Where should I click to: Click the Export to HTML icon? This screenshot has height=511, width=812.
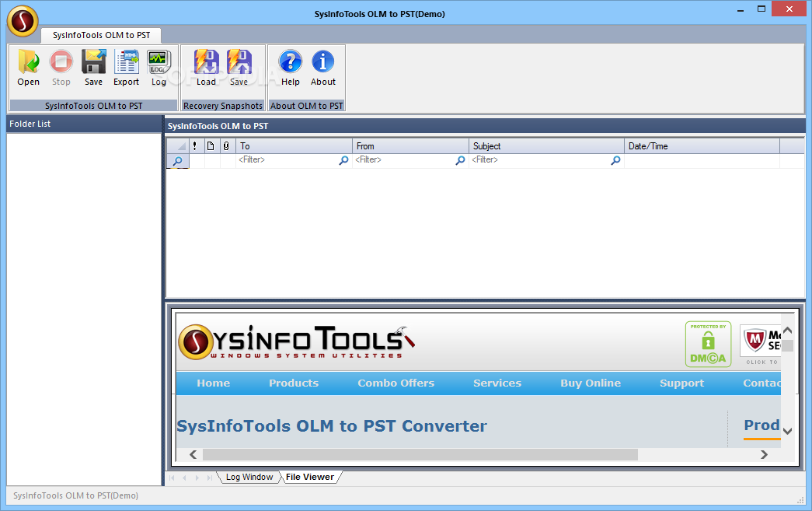tap(127, 68)
